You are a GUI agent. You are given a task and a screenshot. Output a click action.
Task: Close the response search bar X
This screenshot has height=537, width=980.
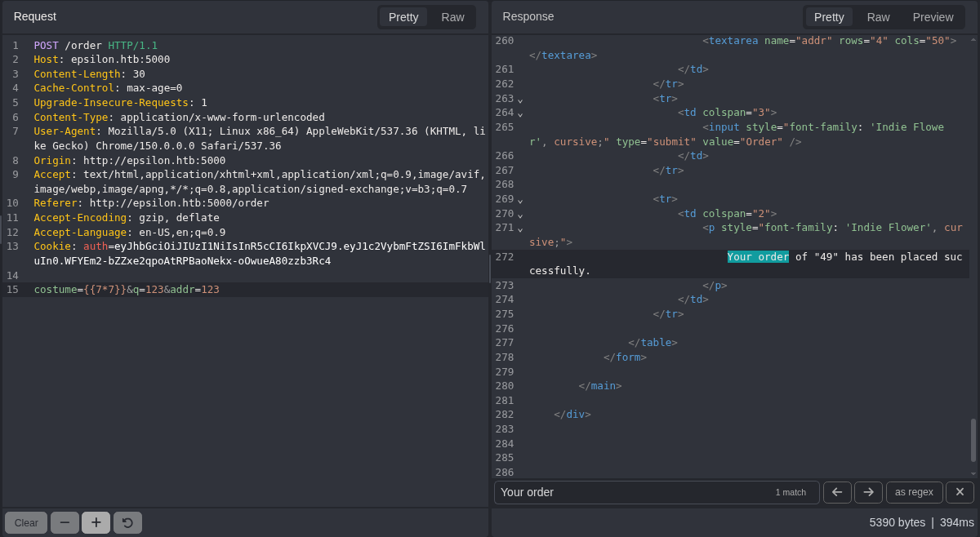coord(960,492)
